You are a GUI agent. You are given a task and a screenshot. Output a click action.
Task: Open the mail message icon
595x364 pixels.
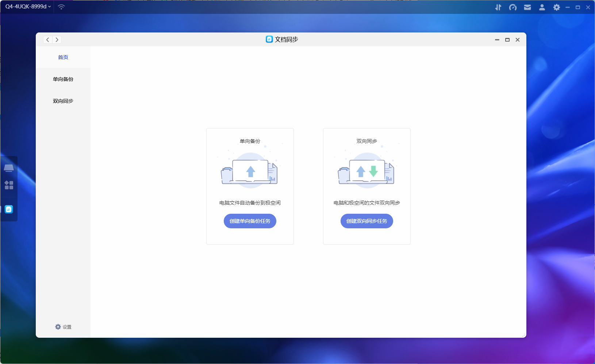click(527, 7)
